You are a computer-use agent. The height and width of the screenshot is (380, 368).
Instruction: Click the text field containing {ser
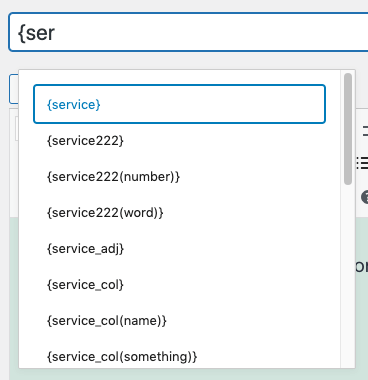[189, 32]
